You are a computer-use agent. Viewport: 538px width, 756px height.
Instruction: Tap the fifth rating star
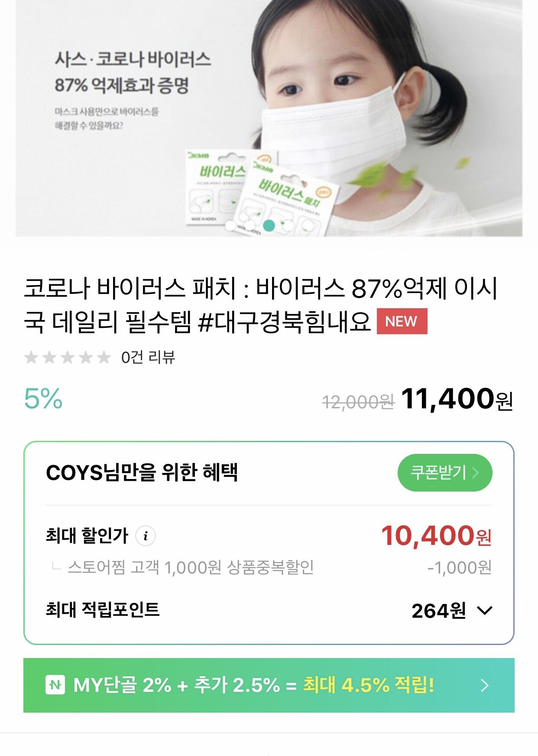coord(104,358)
